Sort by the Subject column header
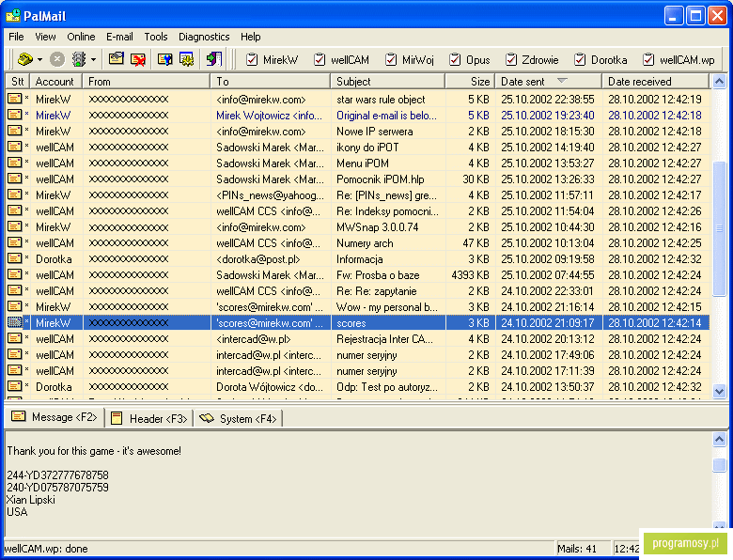The height and width of the screenshot is (560, 733). (388, 82)
